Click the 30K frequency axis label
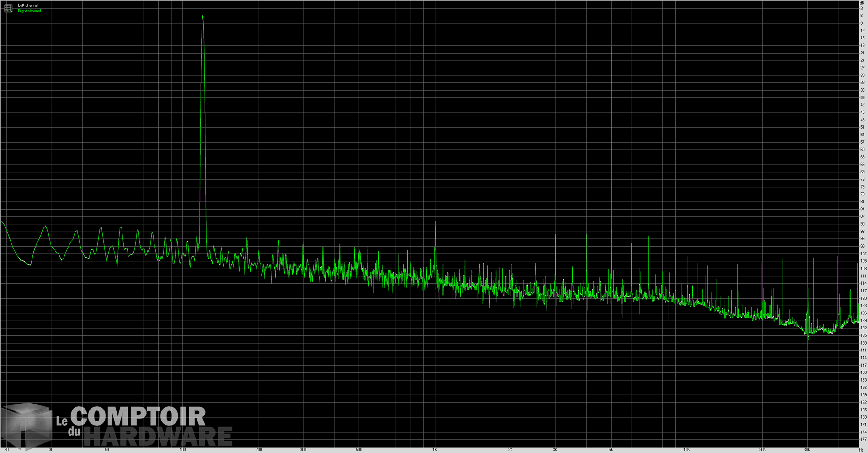The image size is (868, 453). pyautogui.click(x=807, y=450)
